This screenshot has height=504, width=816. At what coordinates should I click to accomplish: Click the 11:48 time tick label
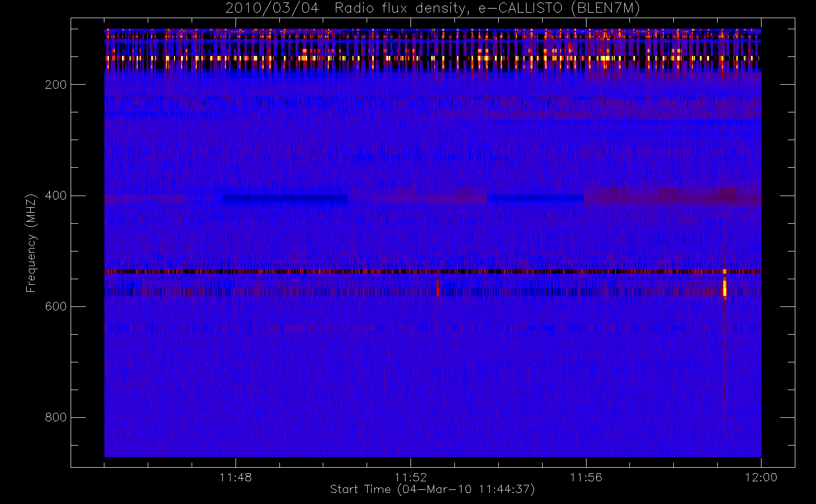(x=236, y=477)
